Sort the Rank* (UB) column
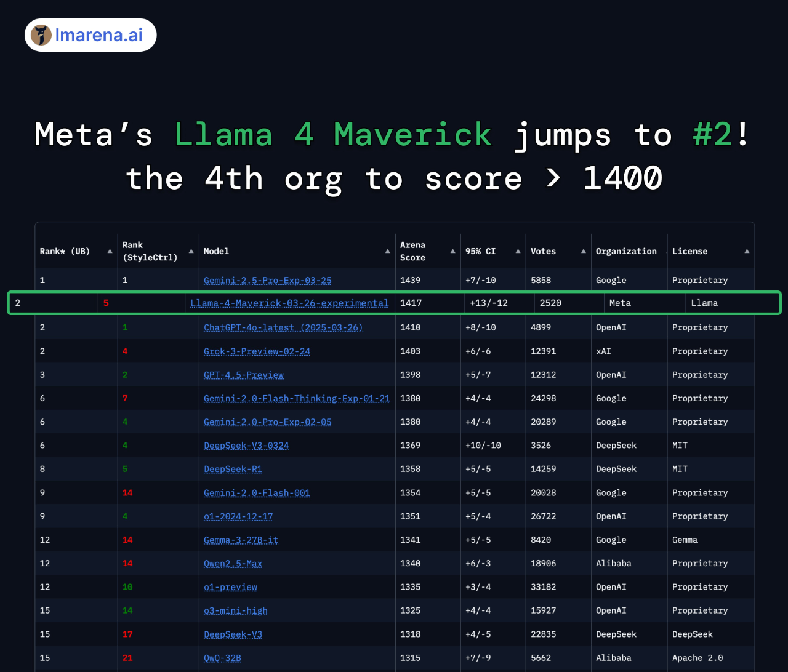The image size is (788, 672). (110, 251)
